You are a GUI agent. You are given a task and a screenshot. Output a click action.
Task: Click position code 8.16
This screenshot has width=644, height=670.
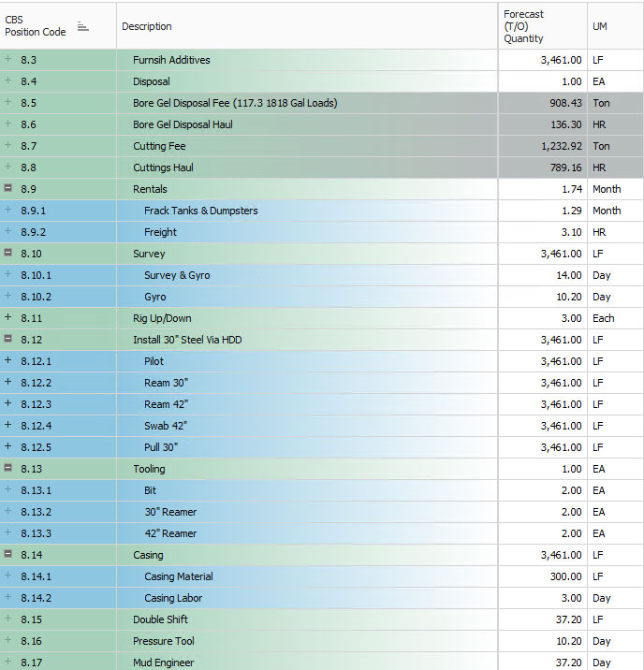[31, 641]
